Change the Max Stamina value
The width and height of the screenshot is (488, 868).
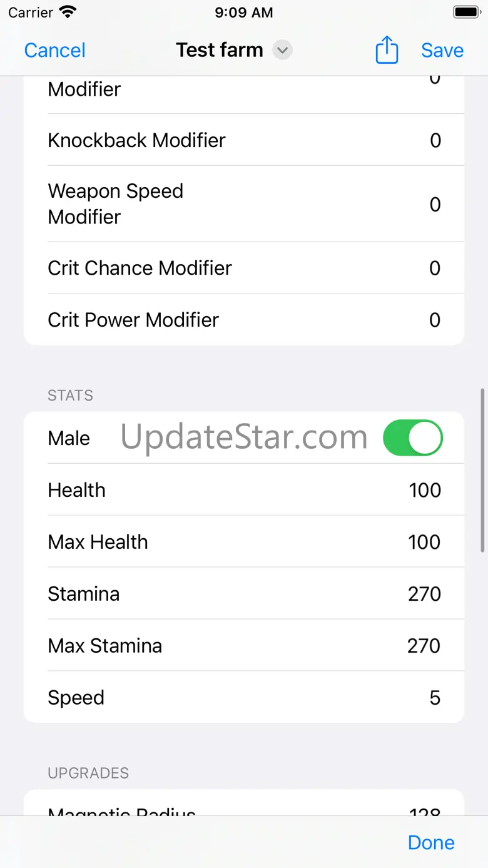pos(424,646)
